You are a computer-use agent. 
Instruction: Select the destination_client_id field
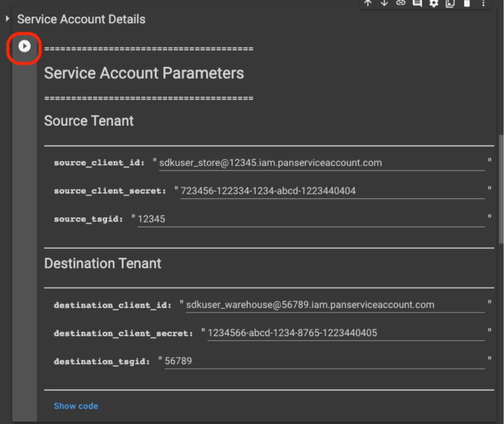point(335,305)
